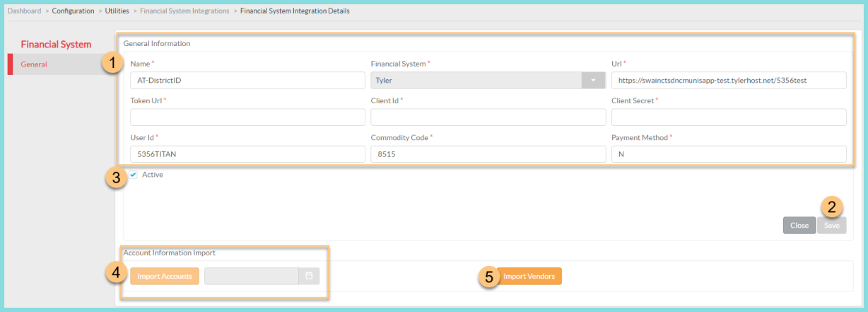Click the Save button
Image resolution: width=868 pixels, height=312 pixels.
(x=832, y=226)
